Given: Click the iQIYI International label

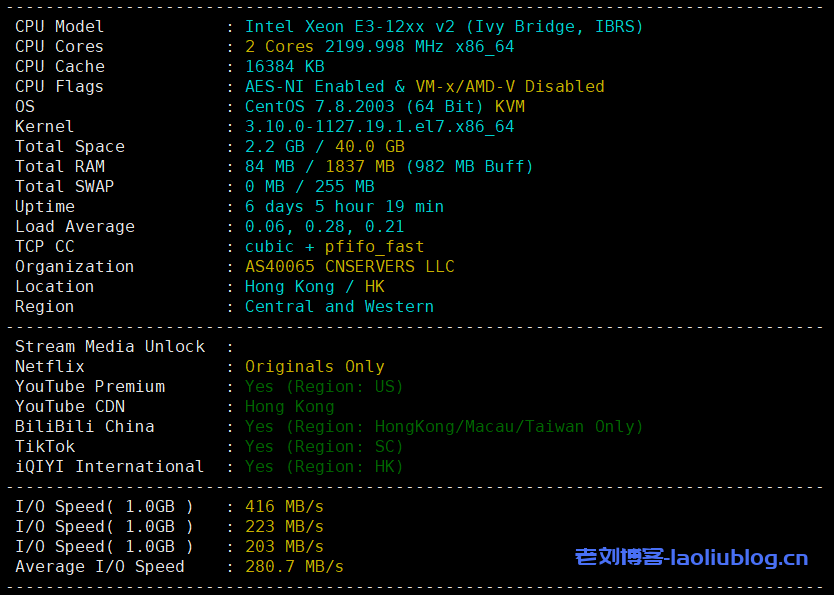Looking at the screenshot, I should click(x=110, y=467).
